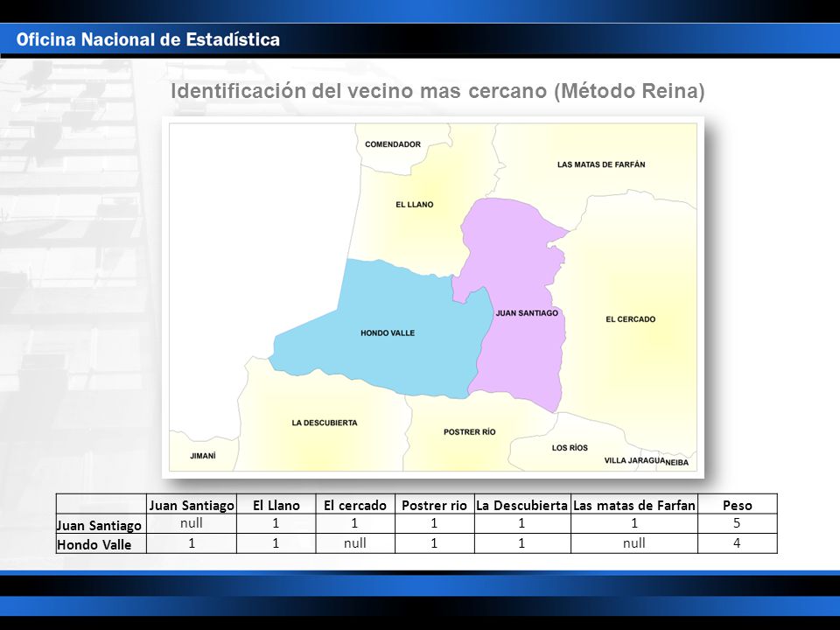The height and width of the screenshot is (630, 840).
Task: Click the JUAN SANTIAGO label on the map
Action: pos(527,313)
